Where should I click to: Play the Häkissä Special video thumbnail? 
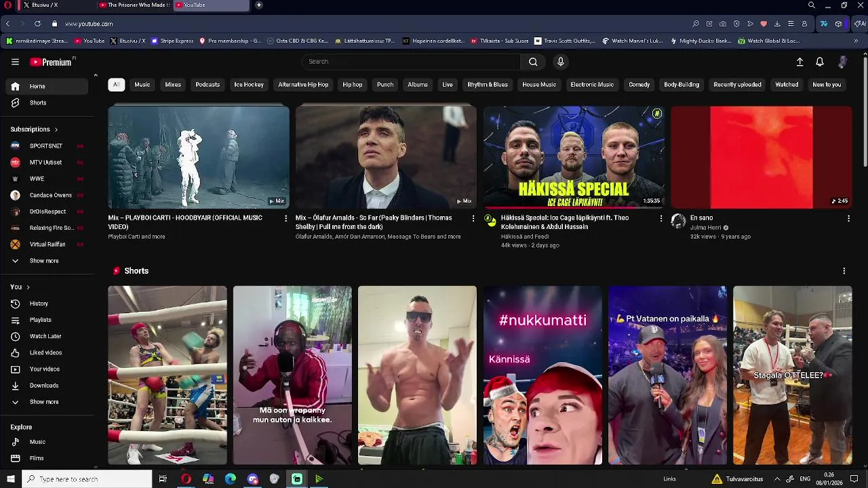[574, 157]
